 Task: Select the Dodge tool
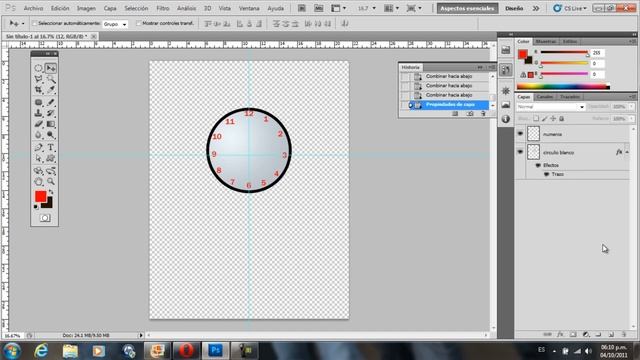(51, 135)
